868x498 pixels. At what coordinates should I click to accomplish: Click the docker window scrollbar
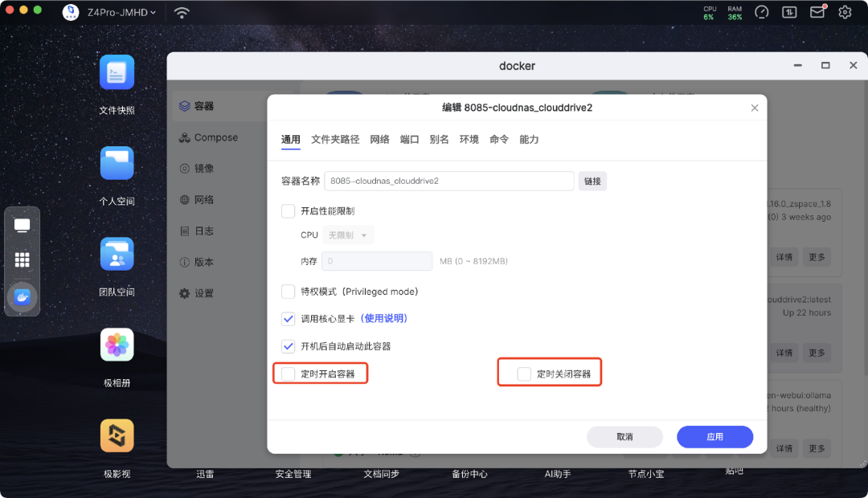pos(865,227)
